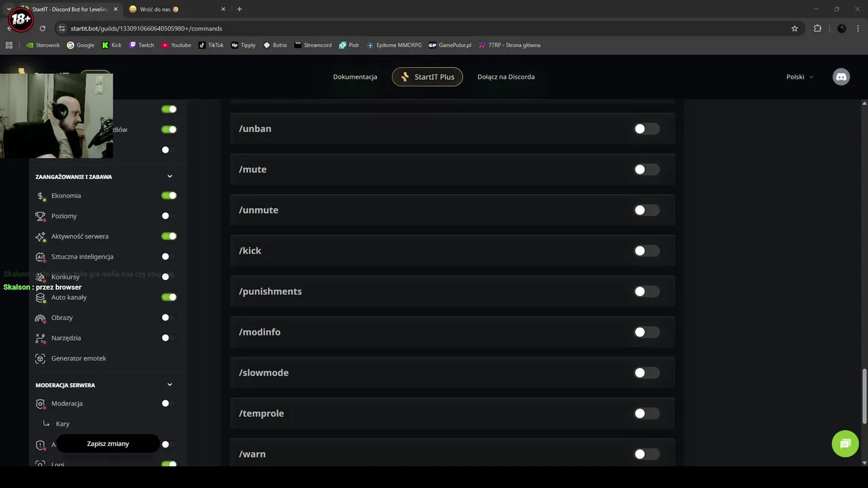This screenshot has height=488, width=868.
Task: Enable the /slowmode command toggle
Action: click(646, 373)
